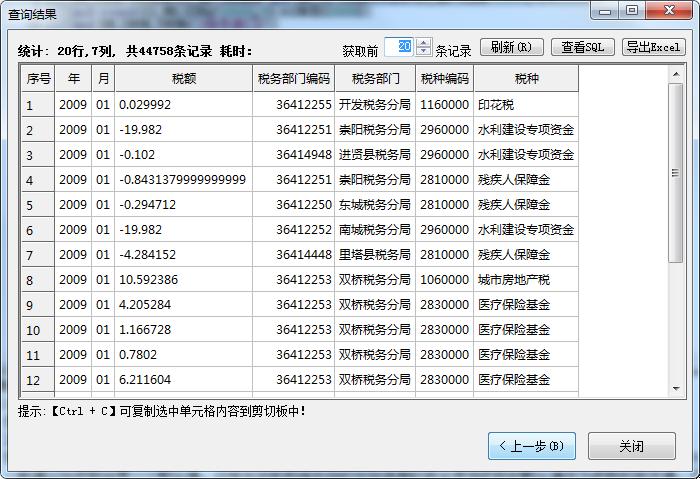The image size is (700, 479).
Task: Export results with 导出Excel button
Action: [653, 48]
